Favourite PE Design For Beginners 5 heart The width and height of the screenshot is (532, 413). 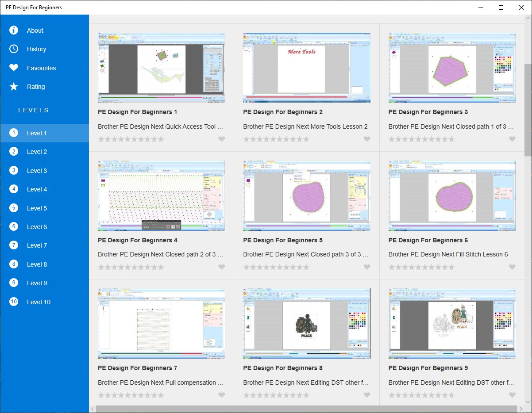tap(367, 267)
